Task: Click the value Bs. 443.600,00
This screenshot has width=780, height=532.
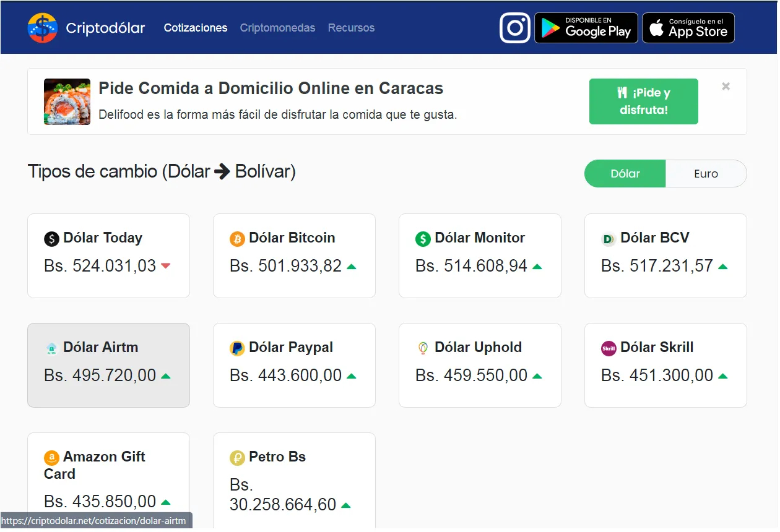Action: [x=286, y=375]
